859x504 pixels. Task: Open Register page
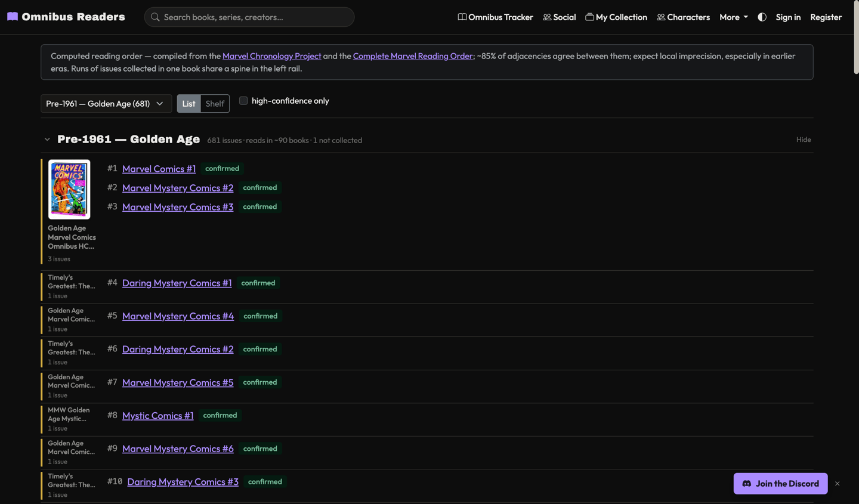click(x=826, y=17)
